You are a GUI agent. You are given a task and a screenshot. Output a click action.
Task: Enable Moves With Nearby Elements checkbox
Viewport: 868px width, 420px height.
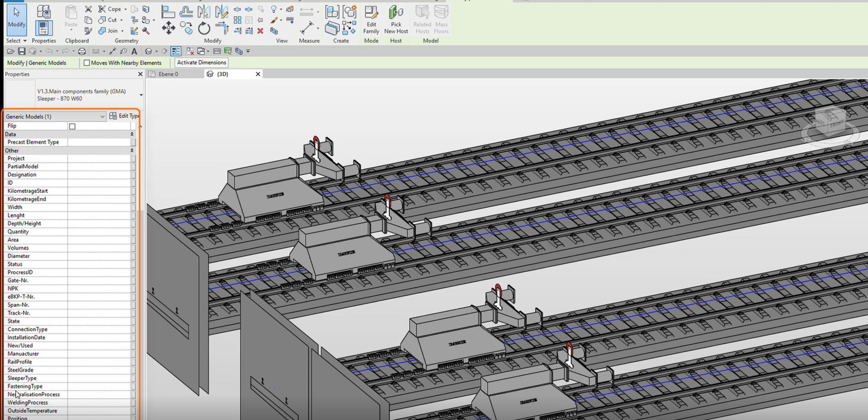click(87, 63)
